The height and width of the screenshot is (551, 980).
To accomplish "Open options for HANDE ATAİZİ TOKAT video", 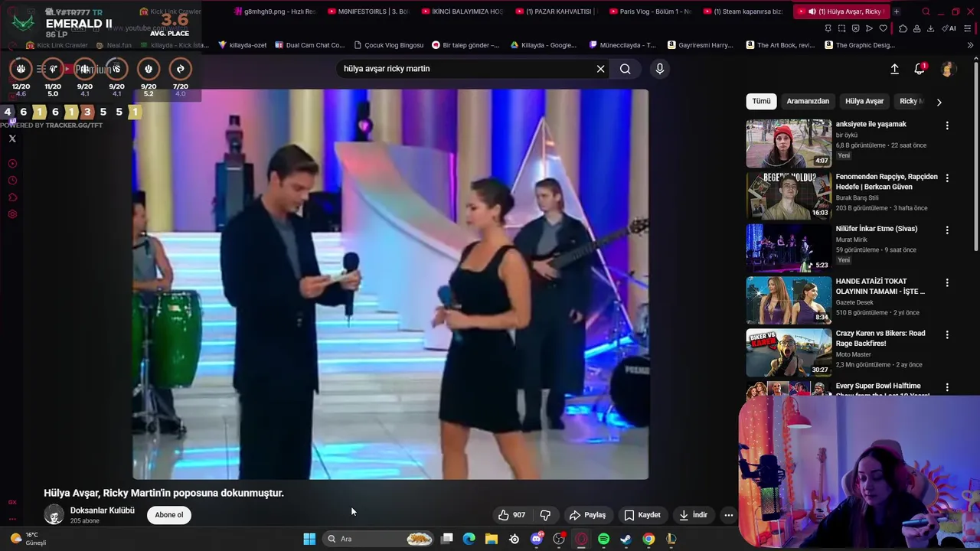I will pyautogui.click(x=947, y=282).
